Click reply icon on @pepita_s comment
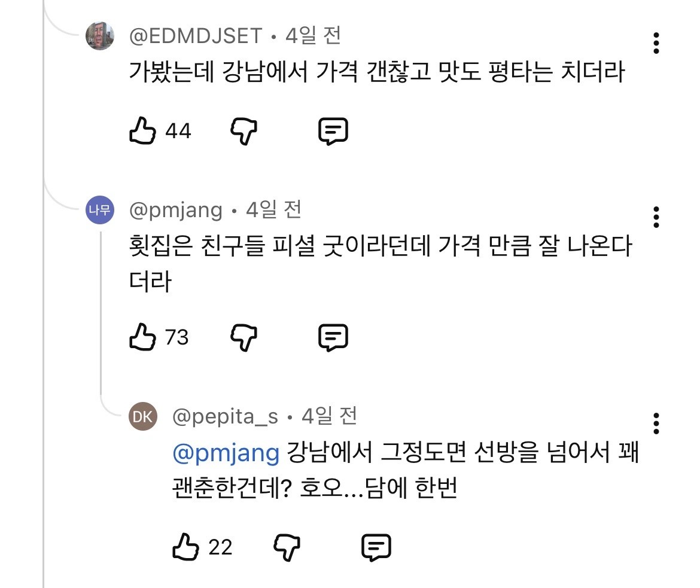This screenshot has width=700, height=588. point(376,547)
